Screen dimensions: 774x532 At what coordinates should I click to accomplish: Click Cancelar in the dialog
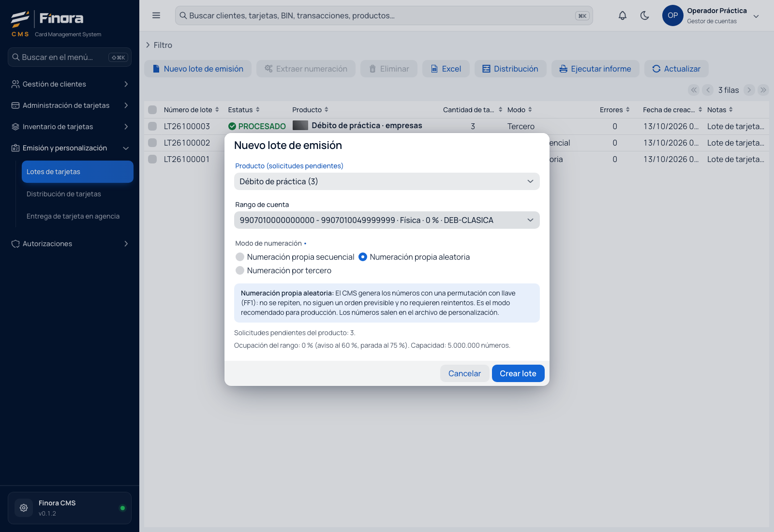(x=464, y=373)
